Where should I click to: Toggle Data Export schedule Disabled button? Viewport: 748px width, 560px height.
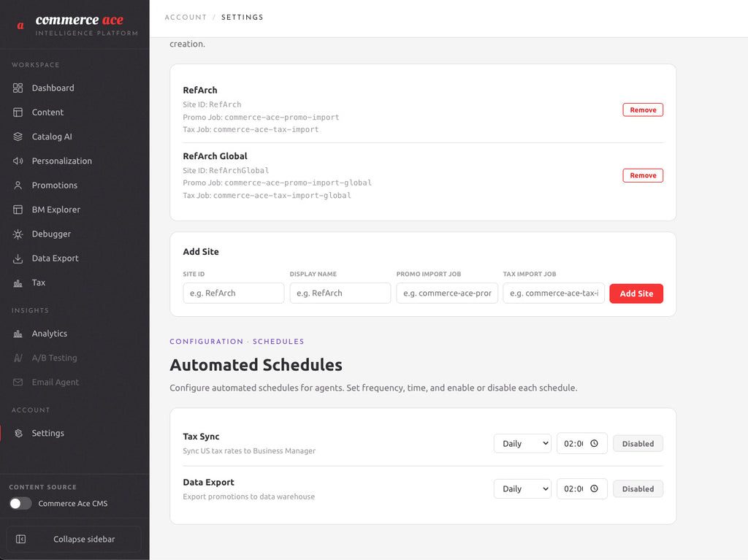[x=638, y=489]
